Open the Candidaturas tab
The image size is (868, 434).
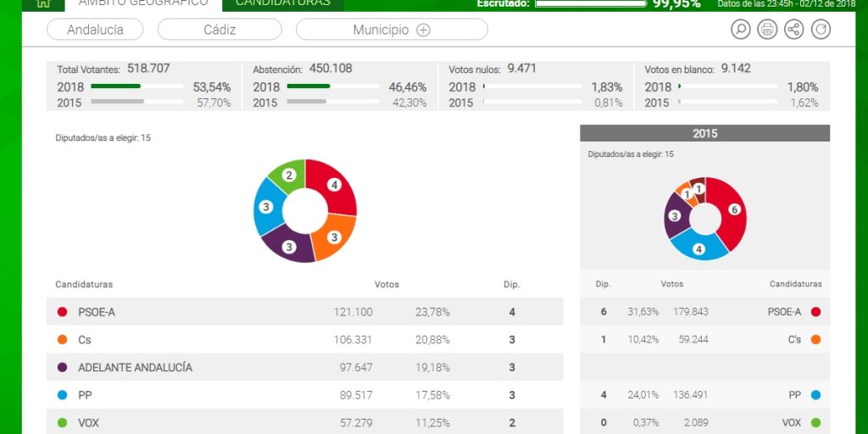pos(283,3)
